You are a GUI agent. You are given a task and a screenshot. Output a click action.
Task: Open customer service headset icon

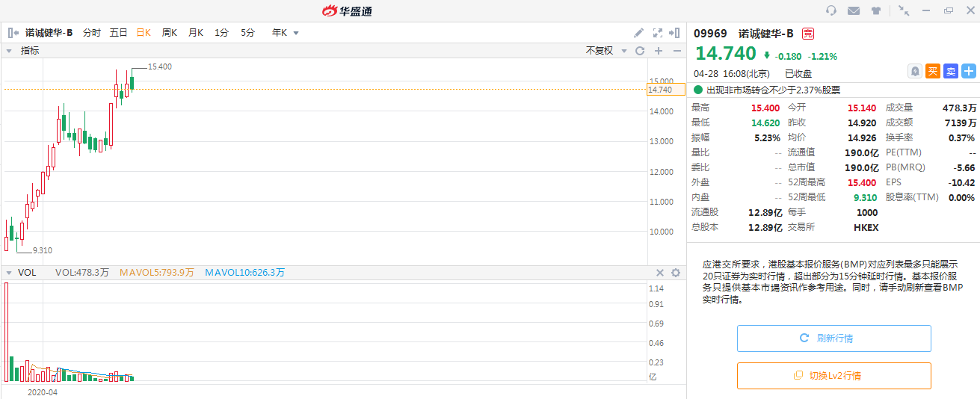click(830, 10)
